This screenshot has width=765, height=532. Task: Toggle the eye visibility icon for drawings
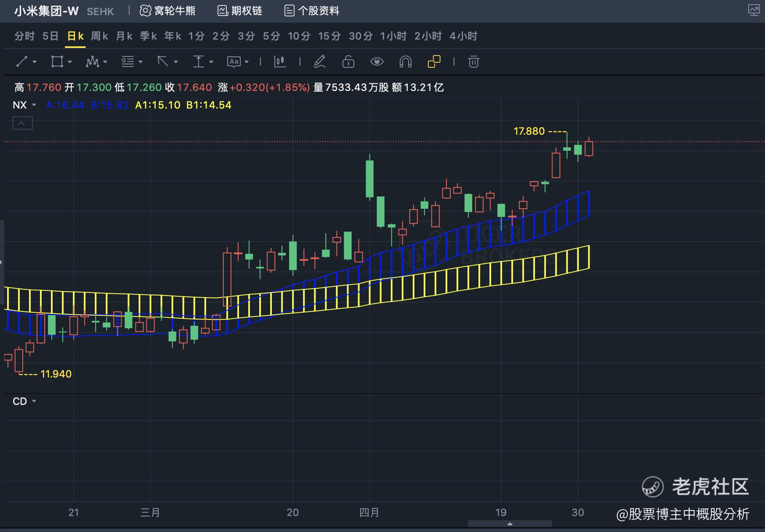coord(377,62)
